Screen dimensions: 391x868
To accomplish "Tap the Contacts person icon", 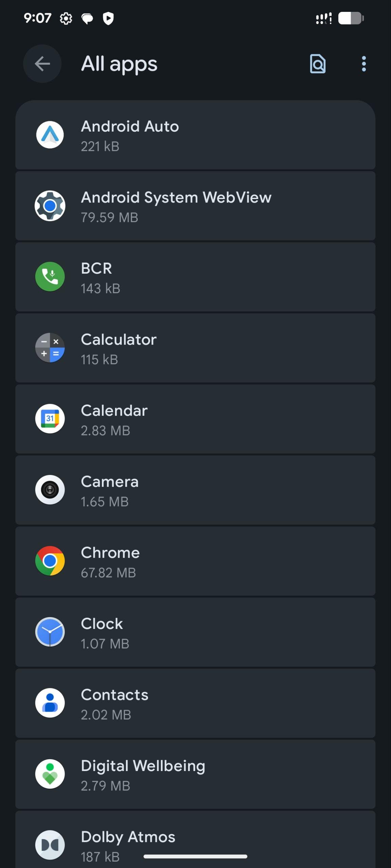I will tap(50, 703).
